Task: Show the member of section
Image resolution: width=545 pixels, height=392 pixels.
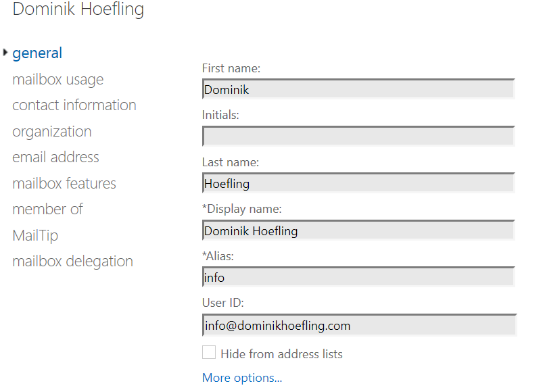Action: click(x=47, y=209)
